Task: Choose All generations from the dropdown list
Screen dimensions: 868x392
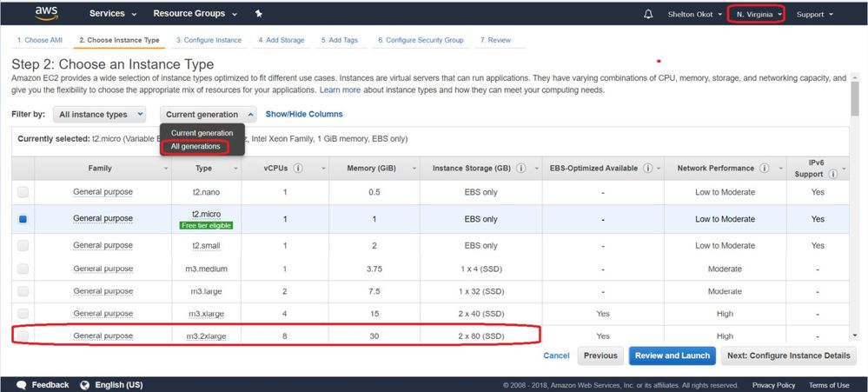Action: click(x=195, y=146)
